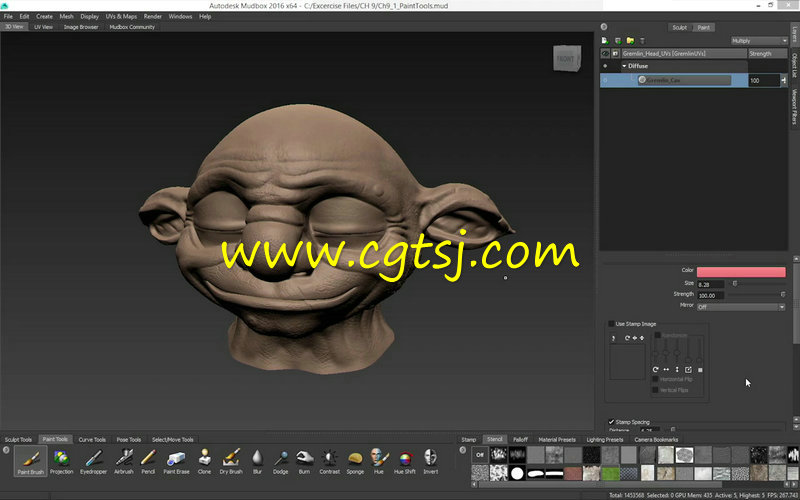Select the white circle stencil thumbnail
This screenshot has height=500, width=800.
pyautogui.click(x=517, y=473)
